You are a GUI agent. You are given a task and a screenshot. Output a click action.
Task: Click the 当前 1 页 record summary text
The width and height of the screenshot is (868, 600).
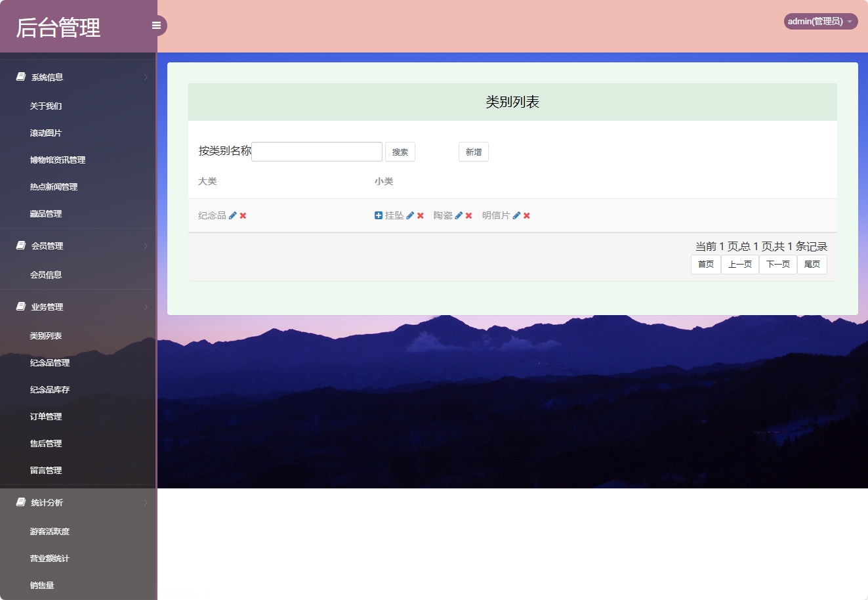(x=761, y=246)
